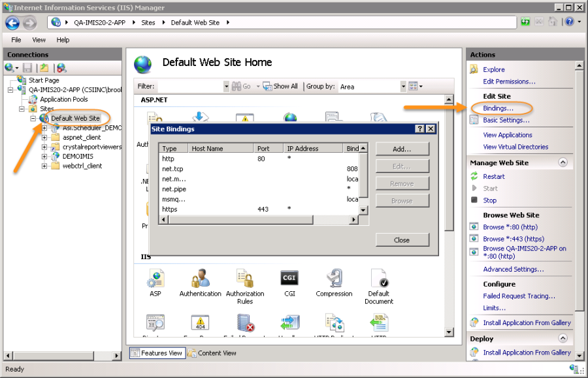Open the Default Document feature icon
This screenshot has height=378, width=588.
pos(379,279)
